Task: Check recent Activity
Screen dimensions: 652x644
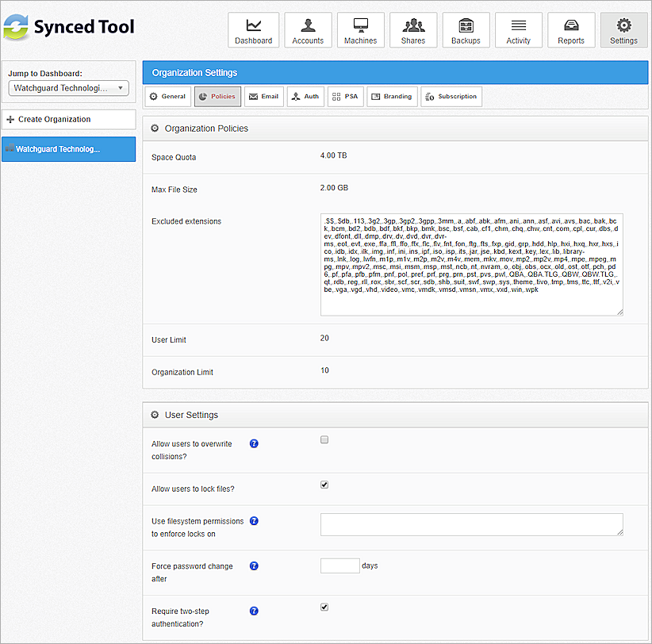Action: [x=518, y=29]
